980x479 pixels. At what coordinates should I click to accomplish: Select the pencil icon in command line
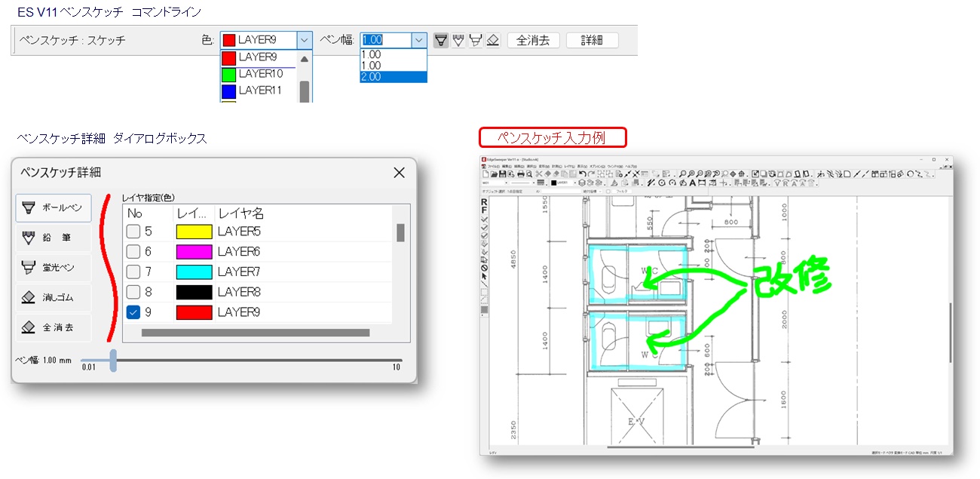pos(458,40)
